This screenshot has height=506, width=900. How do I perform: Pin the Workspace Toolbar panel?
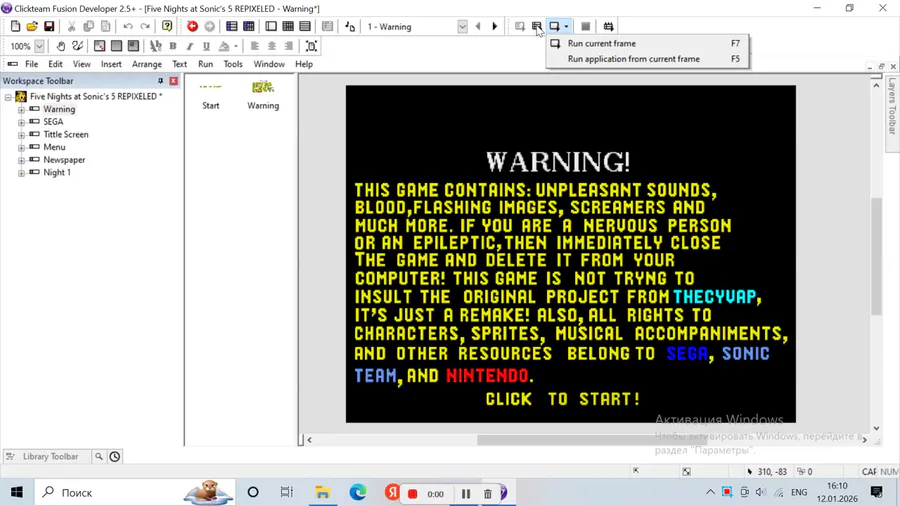point(161,81)
